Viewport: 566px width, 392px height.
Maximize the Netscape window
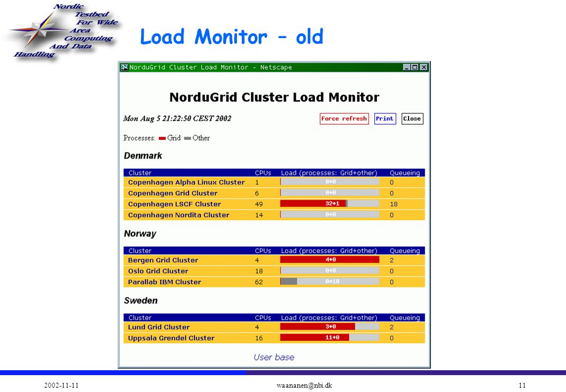[415, 67]
